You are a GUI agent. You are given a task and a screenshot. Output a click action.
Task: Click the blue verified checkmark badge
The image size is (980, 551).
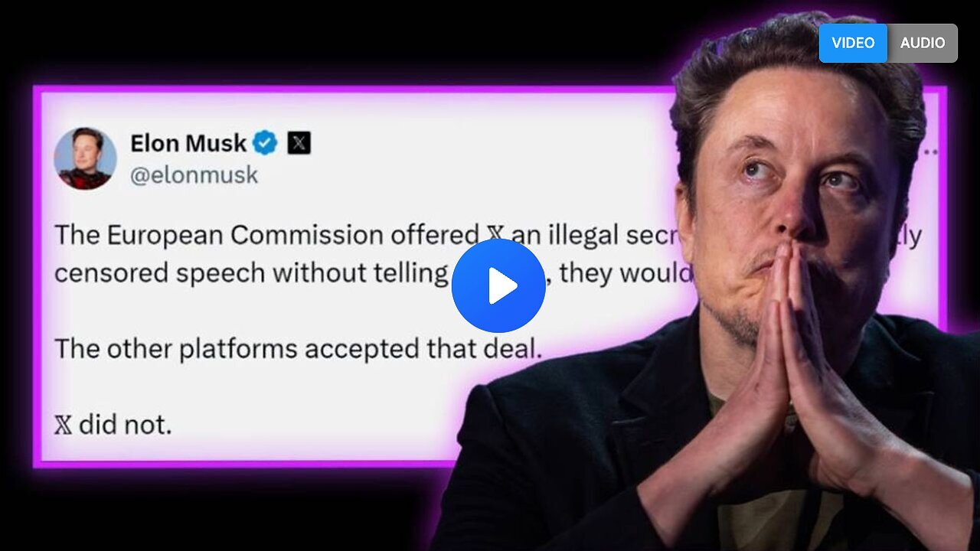coord(265,143)
